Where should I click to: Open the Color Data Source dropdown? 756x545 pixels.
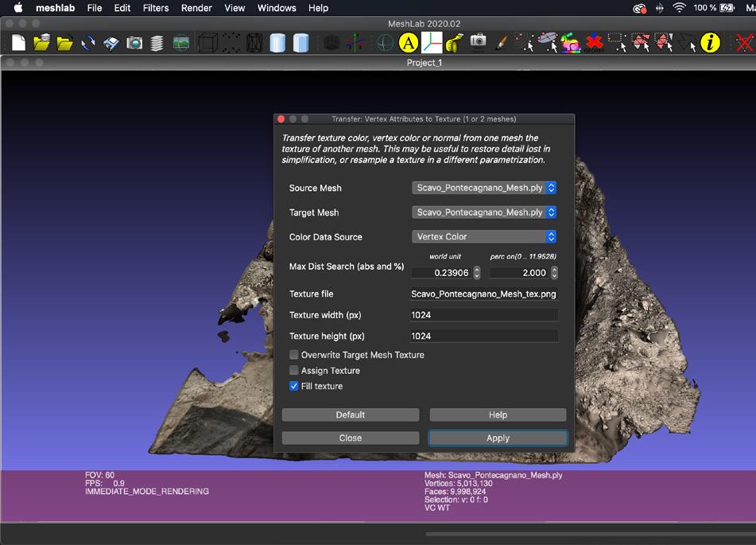(x=484, y=236)
